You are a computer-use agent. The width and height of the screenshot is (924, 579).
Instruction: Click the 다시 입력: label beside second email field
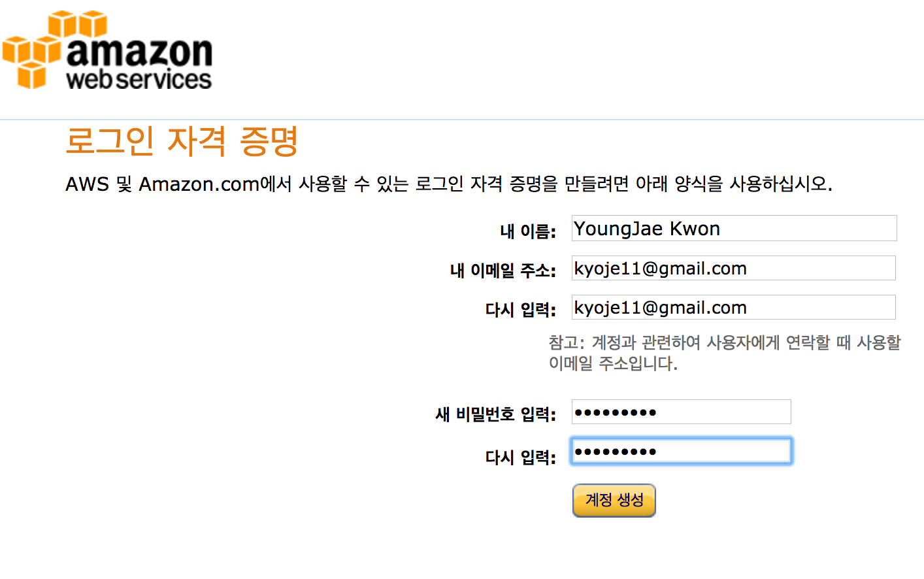(521, 309)
